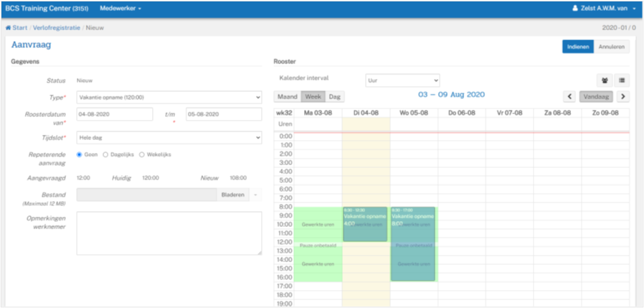644x308 pixels.
Task: Click the Bestand file path field
Action: click(x=146, y=195)
